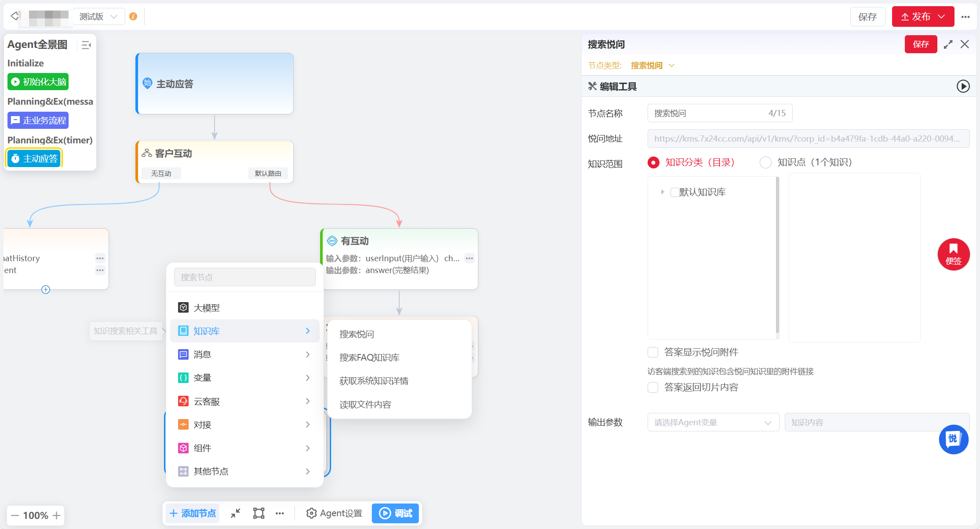
Task: Click the shrink arrows icon in toolbar
Action: pyautogui.click(x=236, y=513)
